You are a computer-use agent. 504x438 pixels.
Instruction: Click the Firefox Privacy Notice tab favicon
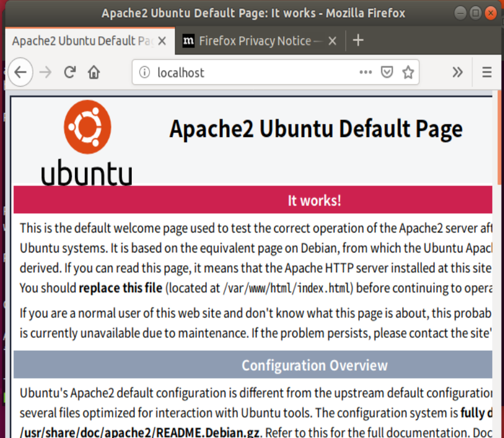pyautogui.click(x=188, y=41)
